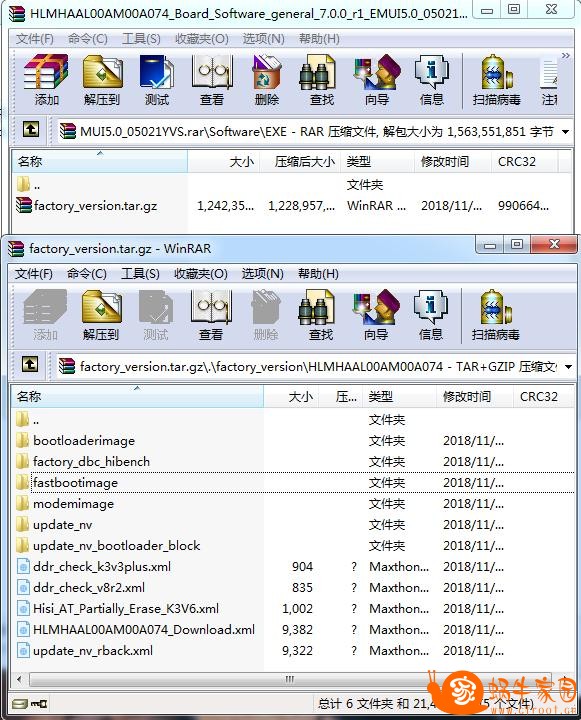Open 工具(S) menu in top window
This screenshot has height=720, width=581.
pos(141,39)
